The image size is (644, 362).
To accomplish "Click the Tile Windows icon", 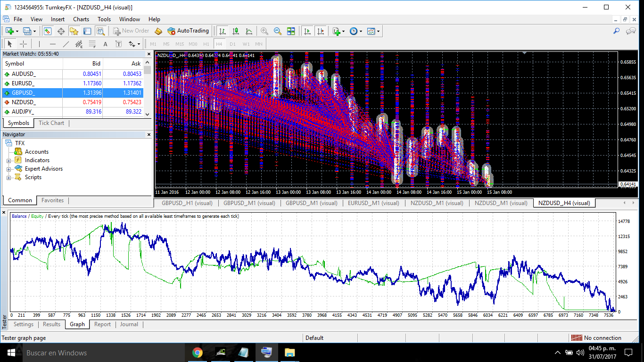I will 291,31.
